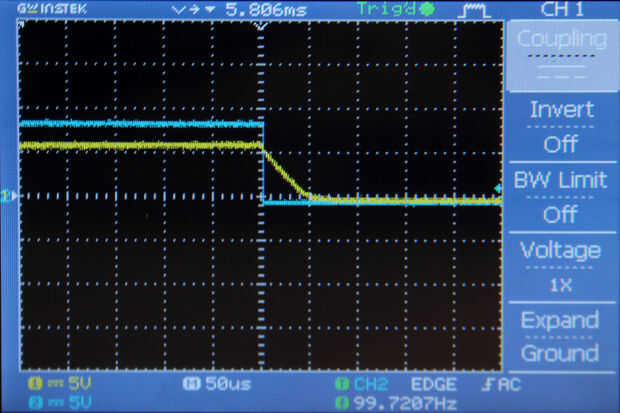Click the CH2 trigger source label
This screenshot has width=620, height=413.
pyautogui.click(x=370, y=384)
